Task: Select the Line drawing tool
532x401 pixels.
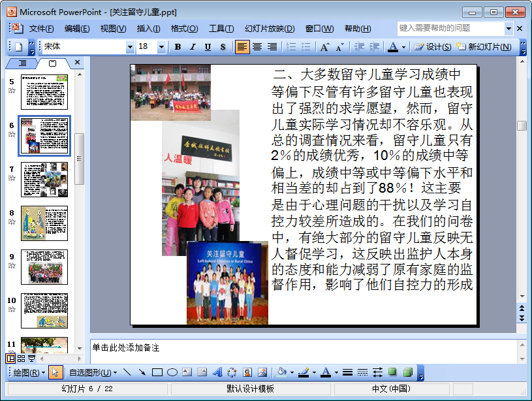Action: (x=127, y=372)
